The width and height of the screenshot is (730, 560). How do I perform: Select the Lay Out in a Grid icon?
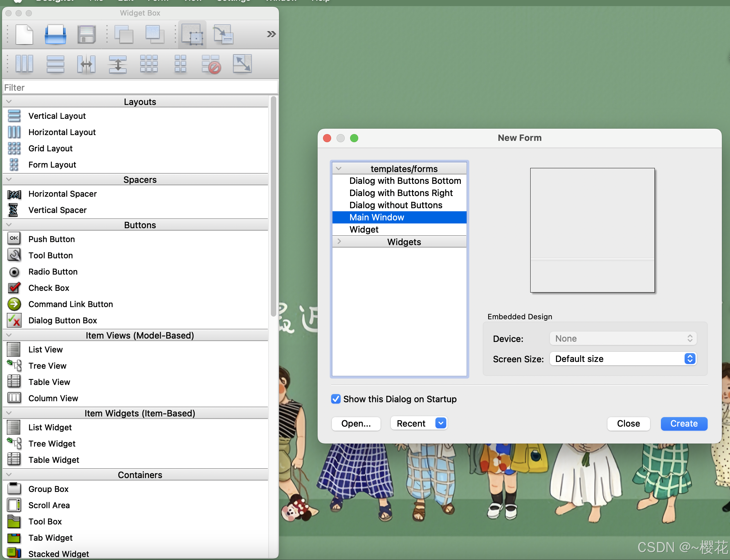[x=149, y=64]
